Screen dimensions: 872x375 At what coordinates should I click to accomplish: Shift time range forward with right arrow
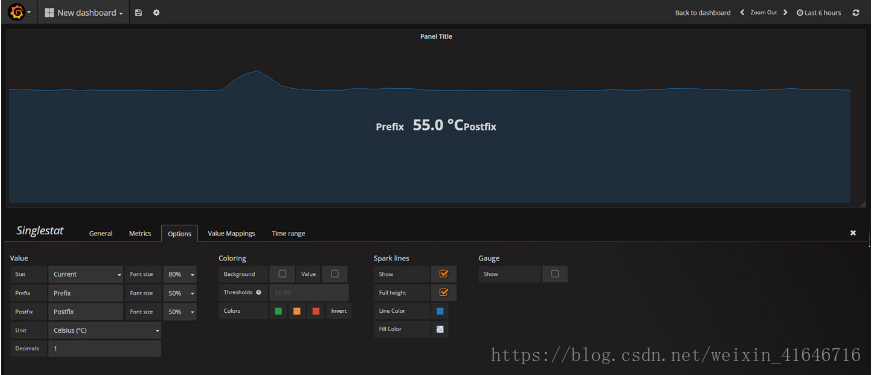(x=785, y=12)
